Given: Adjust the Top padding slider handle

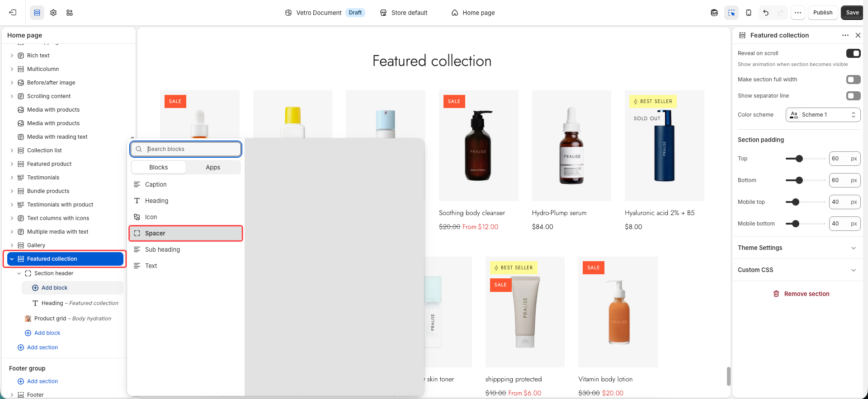Looking at the screenshot, I should coord(799,159).
